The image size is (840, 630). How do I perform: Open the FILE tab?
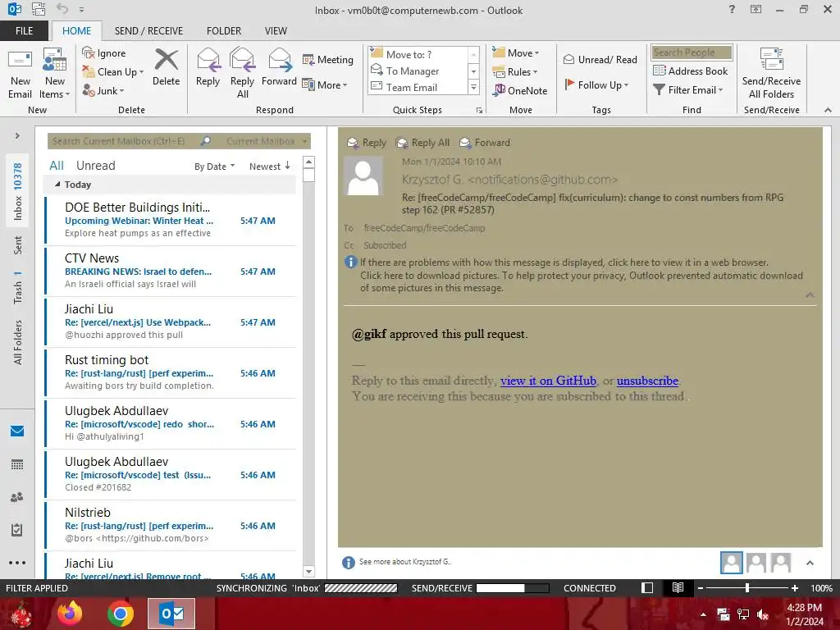click(24, 30)
